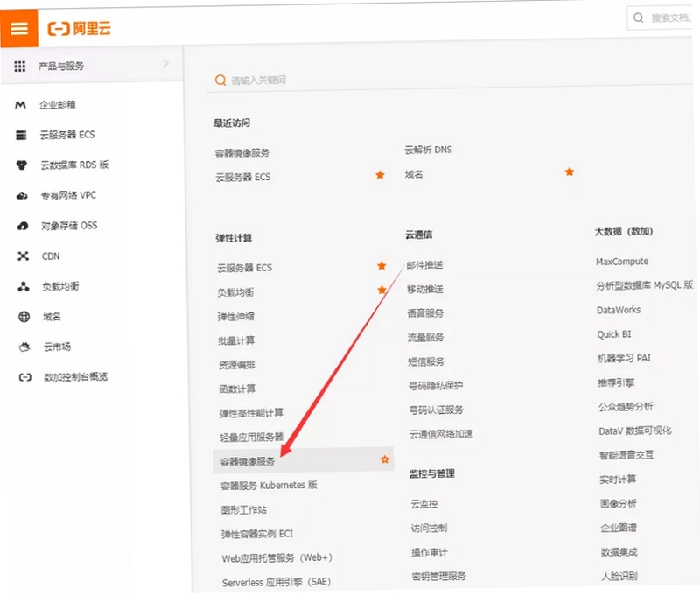The image size is (700, 596).
Task: Expand the 产品与服务 arrow chevron
Action: point(165,64)
